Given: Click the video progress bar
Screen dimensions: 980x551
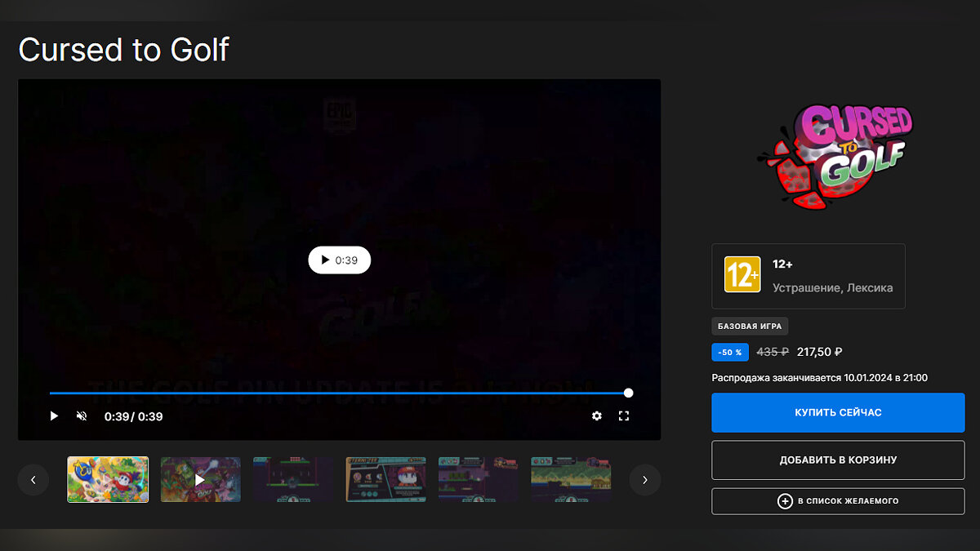Looking at the screenshot, I should [x=338, y=393].
